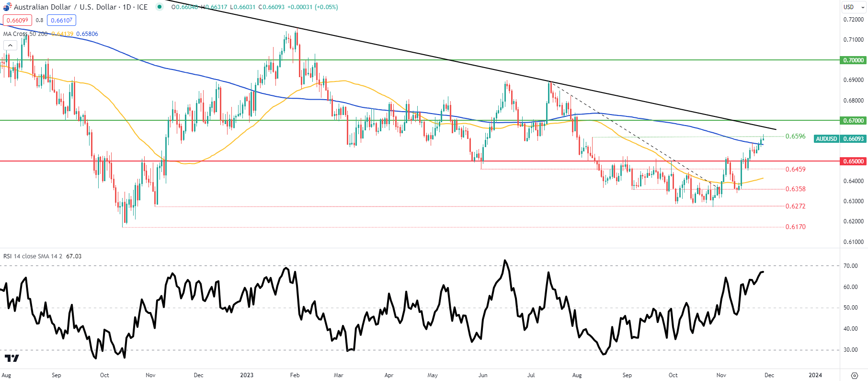
Task: Click the 0.6170 support level label
Action: (x=795, y=227)
